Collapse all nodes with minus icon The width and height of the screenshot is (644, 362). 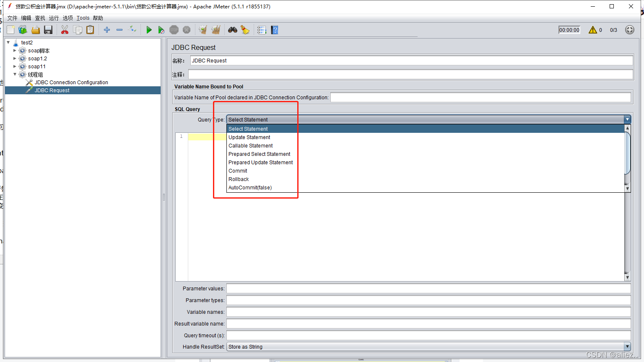click(x=119, y=30)
